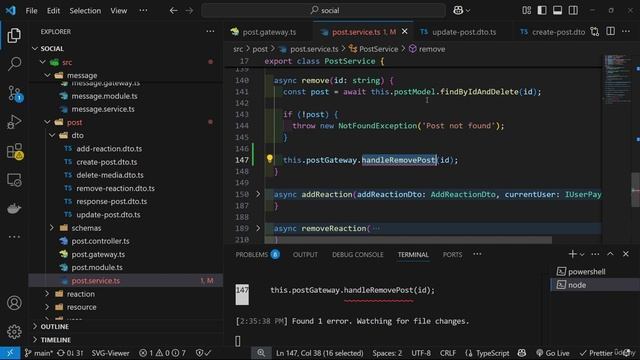Open the File menu

click(x=31, y=11)
